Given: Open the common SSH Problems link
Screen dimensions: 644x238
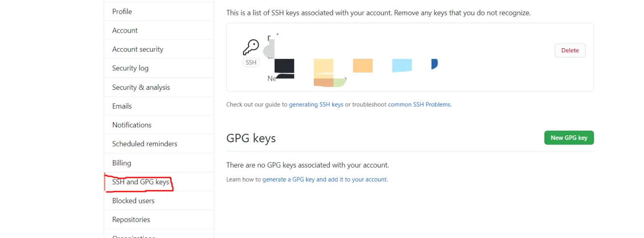Looking at the screenshot, I should 419,104.
